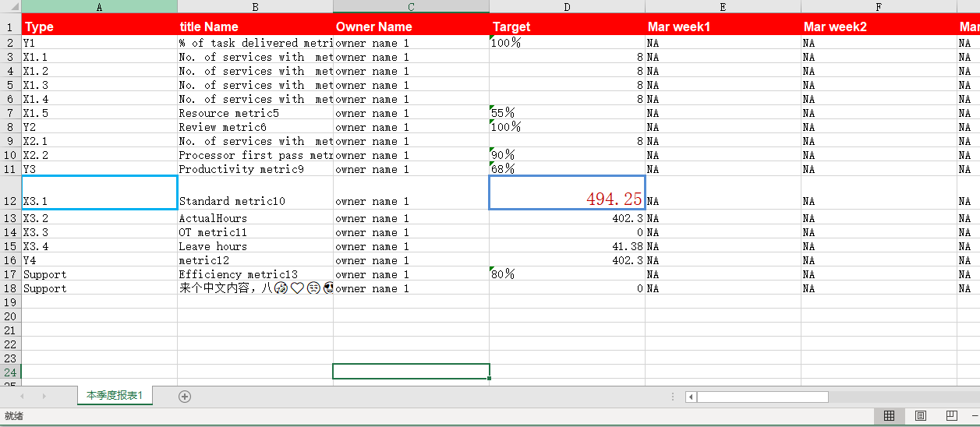The width and height of the screenshot is (980, 427).
Task: Switch to Page Break Preview icon
Action: [x=951, y=416]
